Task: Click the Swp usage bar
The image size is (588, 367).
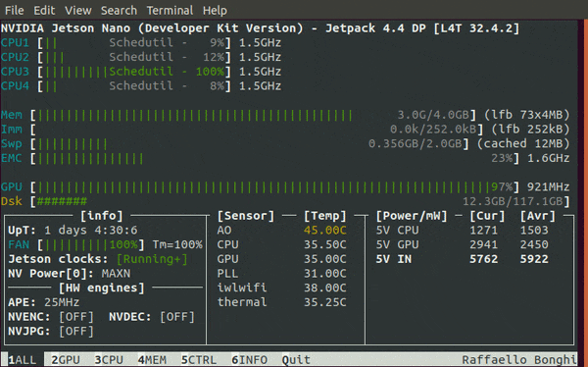Action: coord(250,143)
